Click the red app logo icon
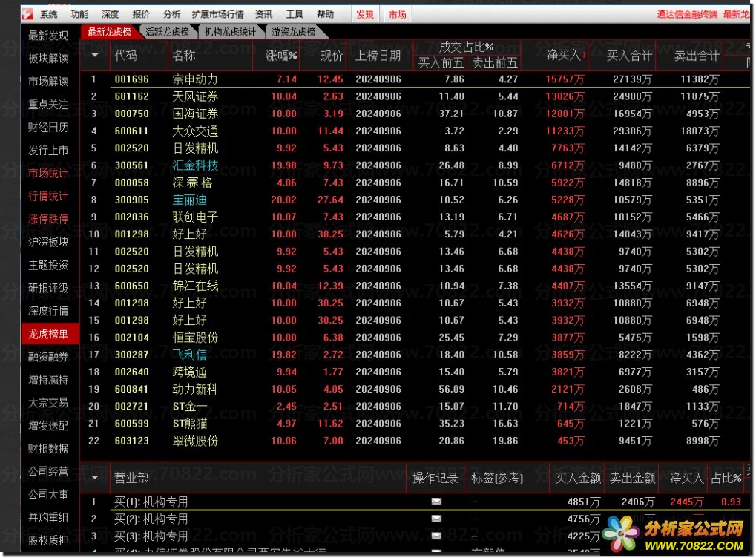Viewport: 756px width, 558px height. [27, 14]
